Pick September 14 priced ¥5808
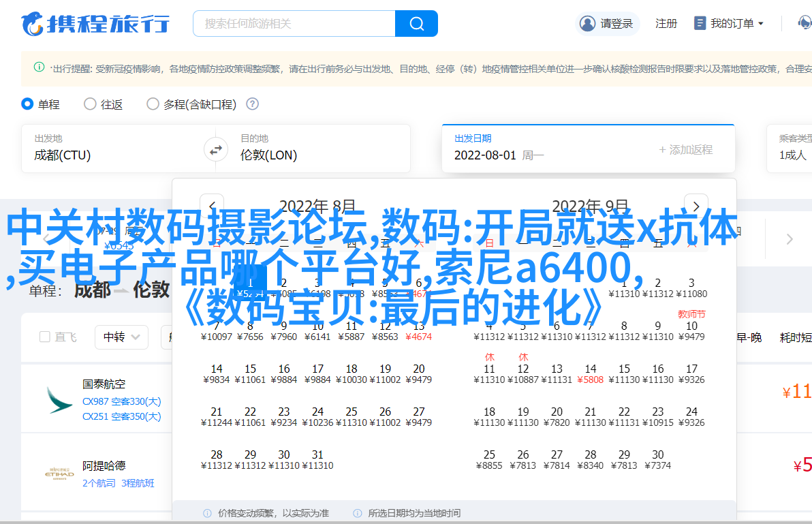812x524 pixels. click(x=591, y=374)
